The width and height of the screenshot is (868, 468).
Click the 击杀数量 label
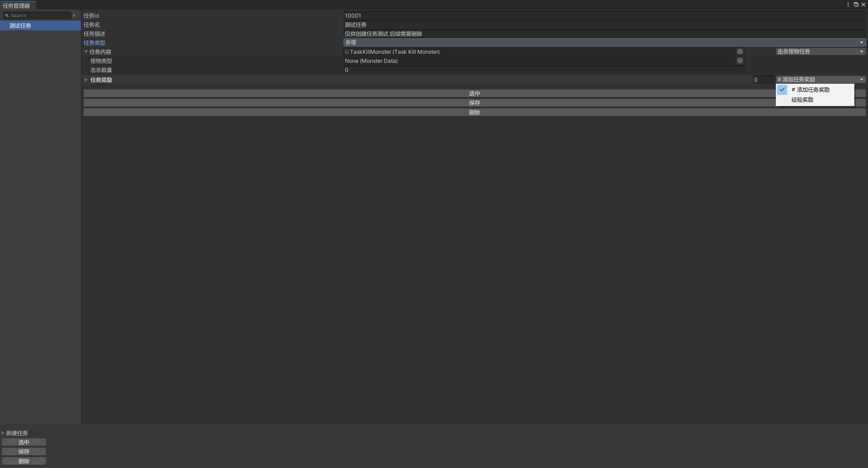point(101,70)
